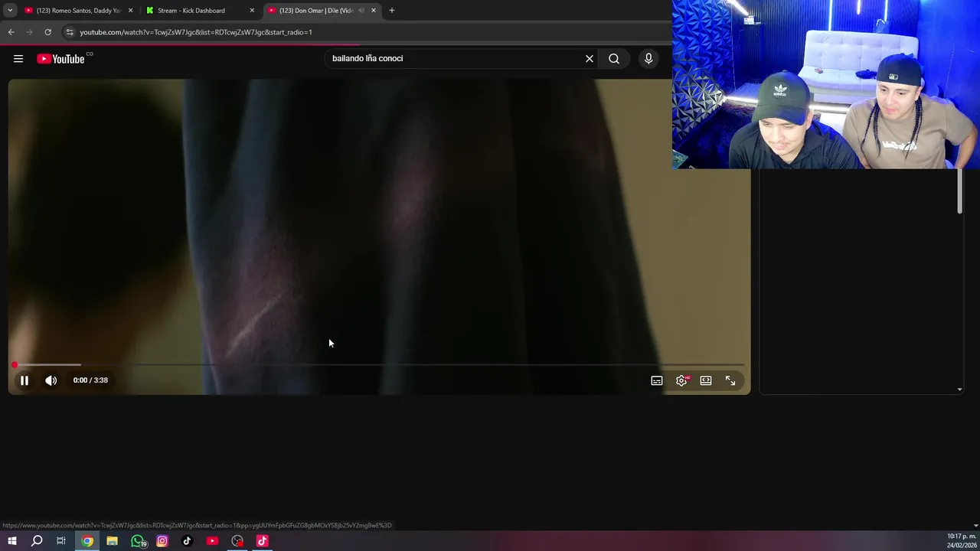Switch to theater mode view
The height and width of the screenshot is (551, 980).
coord(706,380)
